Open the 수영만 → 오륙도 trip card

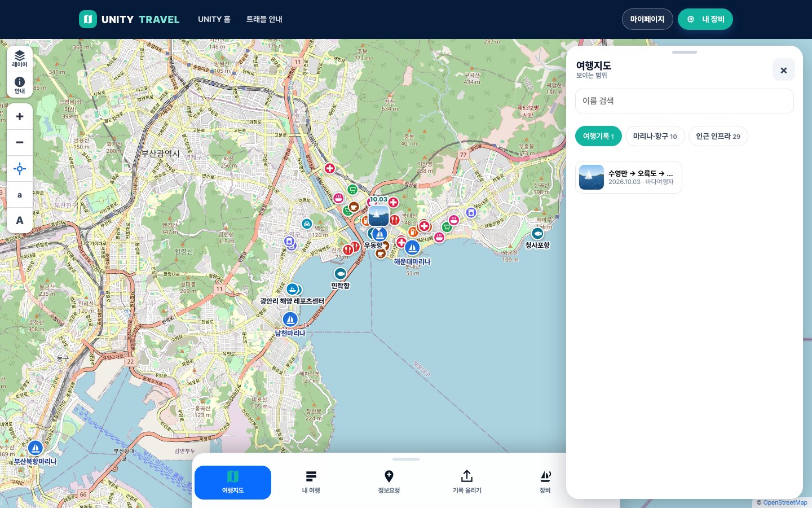(629, 177)
